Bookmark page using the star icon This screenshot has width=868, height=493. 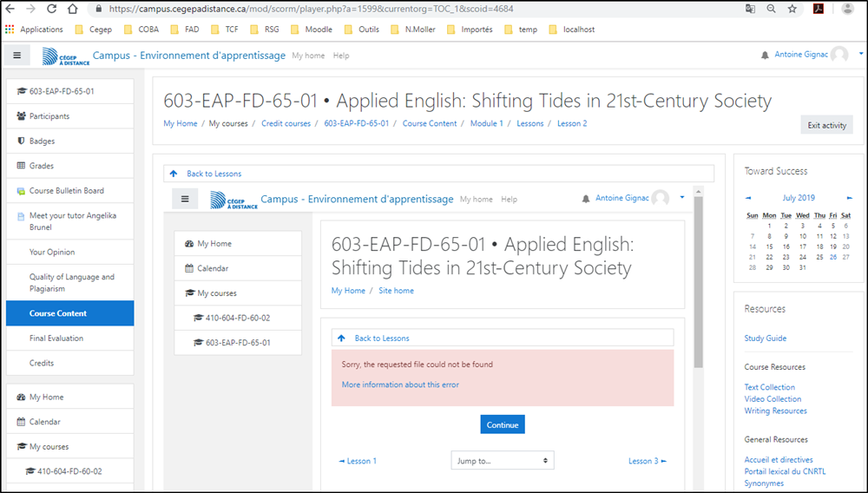792,9
